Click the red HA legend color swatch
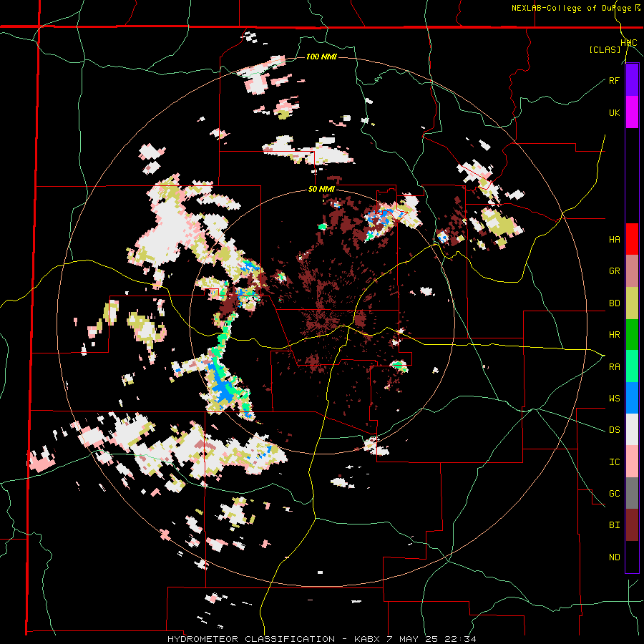Viewport: 644px width, 644px height. pos(632,239)
